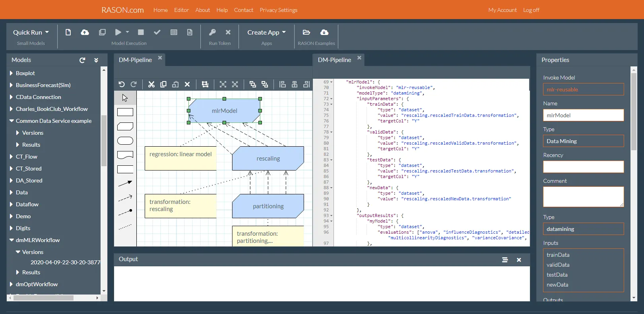The image size is (644, 314).
Task: Click the send to back icon
Action: click(265, 84)
